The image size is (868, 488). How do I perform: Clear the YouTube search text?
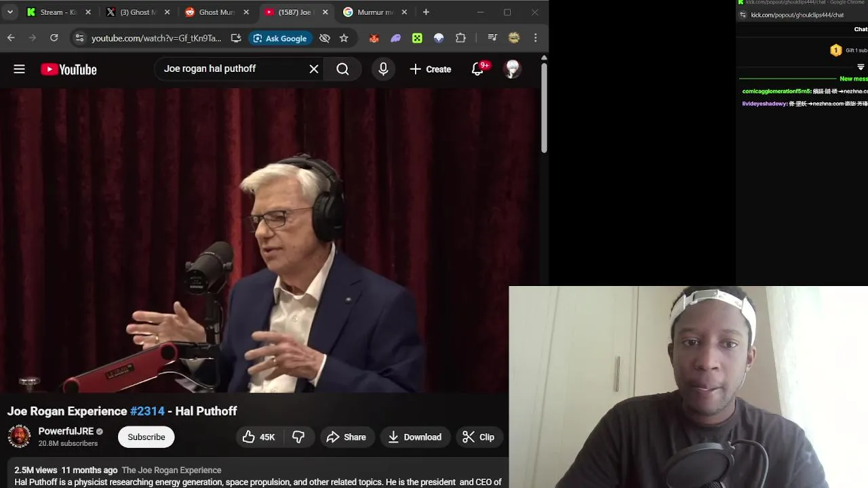pos(314,69)
